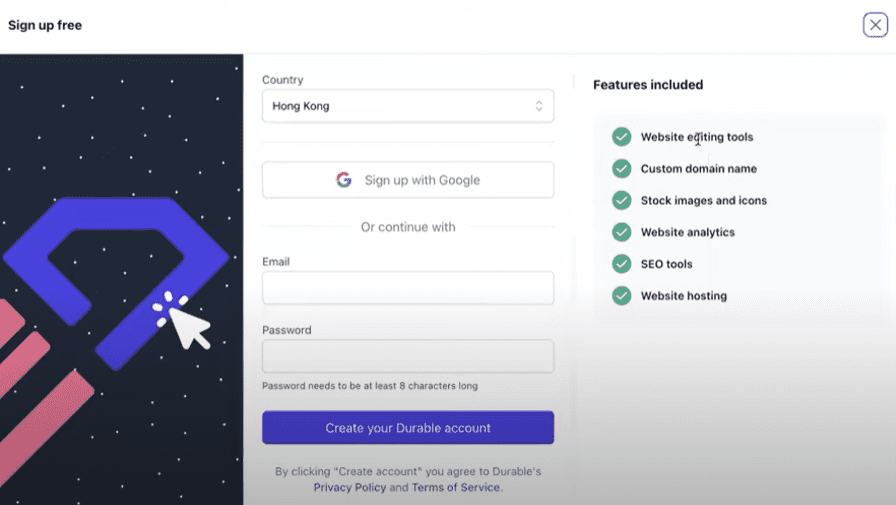Click the checkmark beside SEO tools
Viewport: 896px width, 505px height.
tap(622, 264)
